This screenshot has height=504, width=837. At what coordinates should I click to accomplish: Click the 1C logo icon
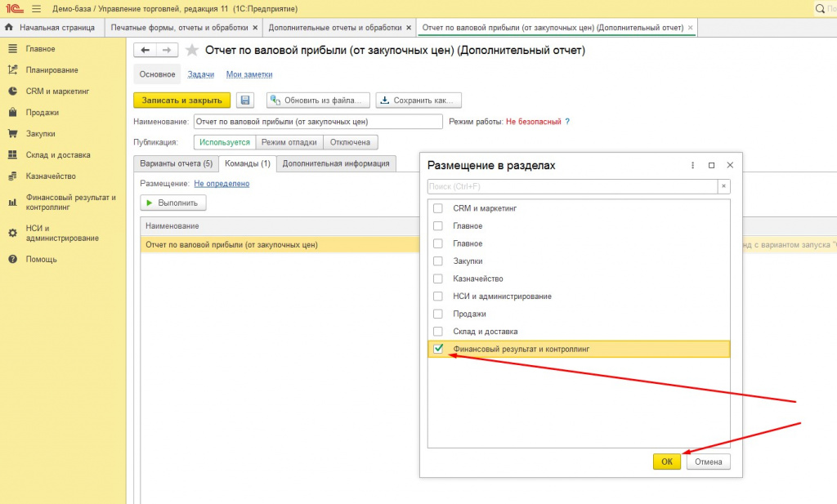pos(15,9)
